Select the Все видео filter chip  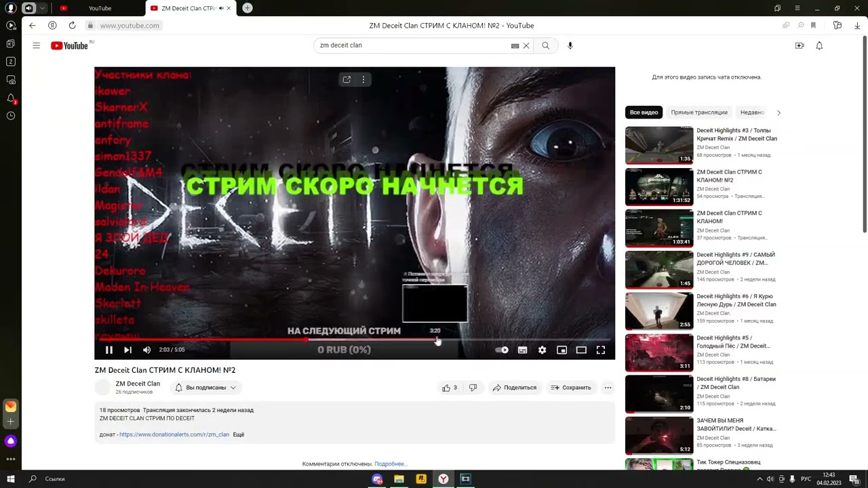[644, 113]
